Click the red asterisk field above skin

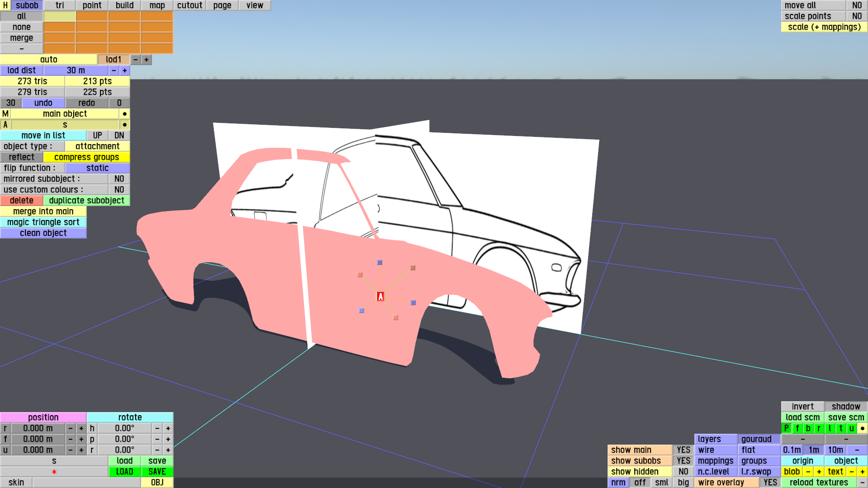tap(54, 472)
